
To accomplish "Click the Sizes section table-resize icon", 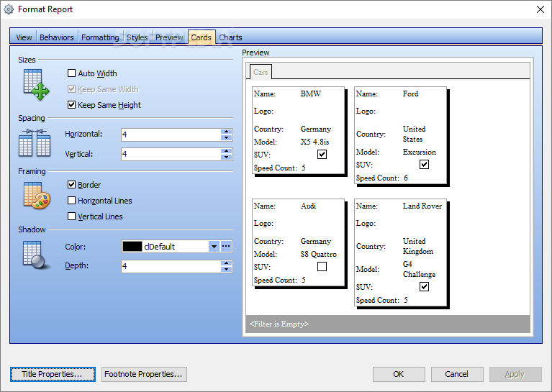I will (x=36, y=85).
